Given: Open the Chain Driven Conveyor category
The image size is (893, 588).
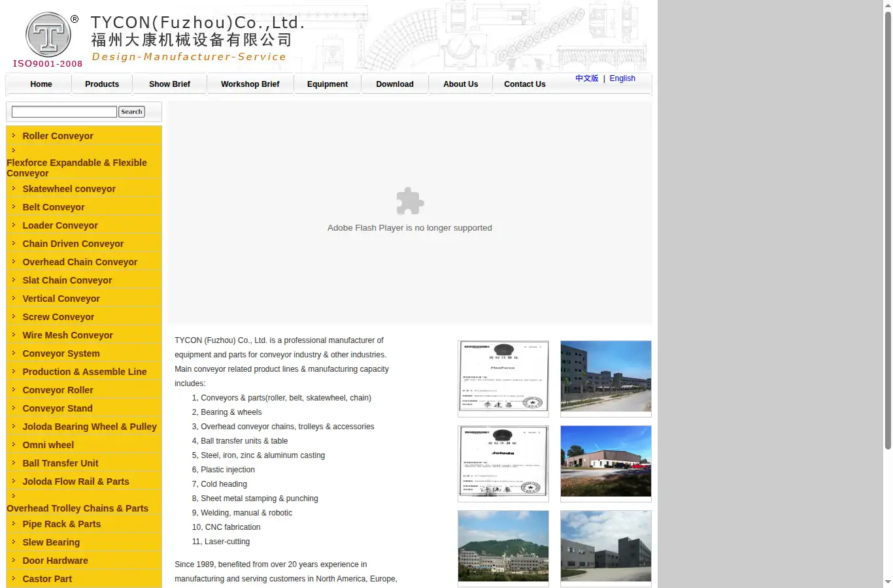Looking at the screenshot, I should click(73, 244).
